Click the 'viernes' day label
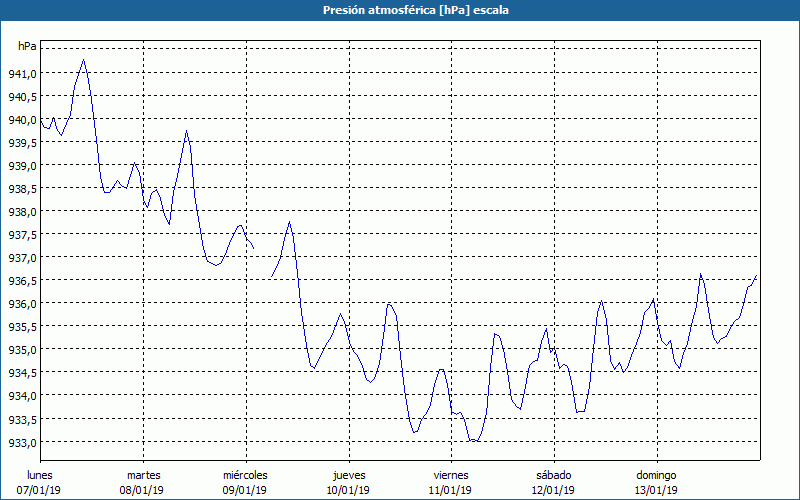The image size is (800, 500). (x=451, y=475)
